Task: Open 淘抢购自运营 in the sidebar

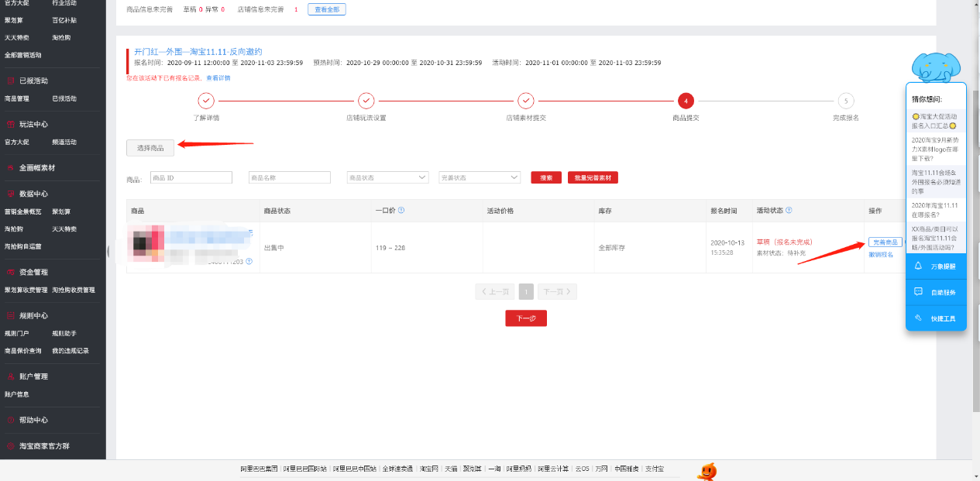Action: [x=23, y=246]
